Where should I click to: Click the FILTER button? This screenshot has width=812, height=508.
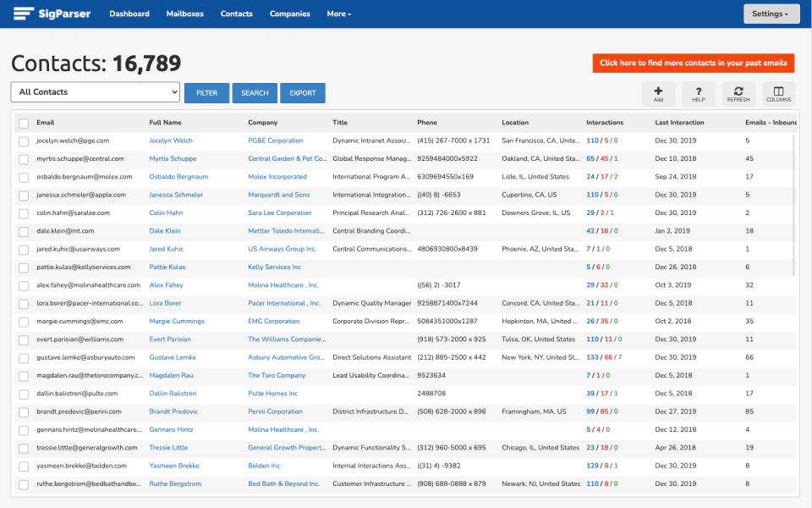tap(206, 92)
